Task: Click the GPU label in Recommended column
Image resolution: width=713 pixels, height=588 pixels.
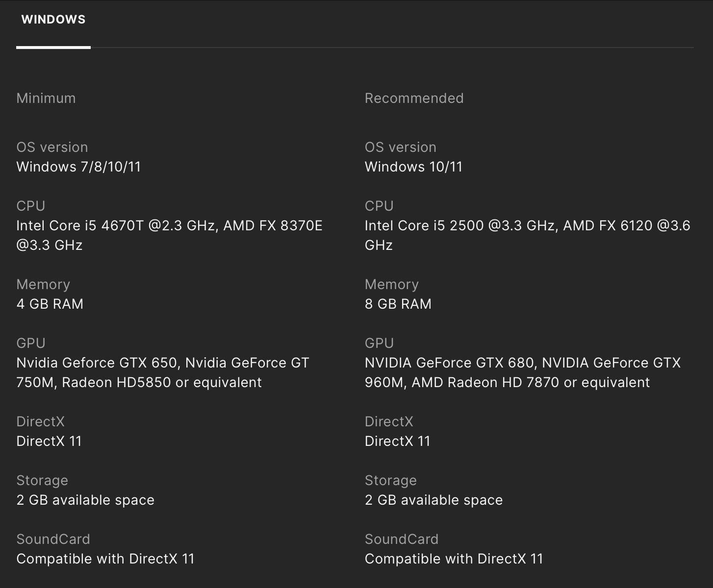Action: click(x=379, y=343)
